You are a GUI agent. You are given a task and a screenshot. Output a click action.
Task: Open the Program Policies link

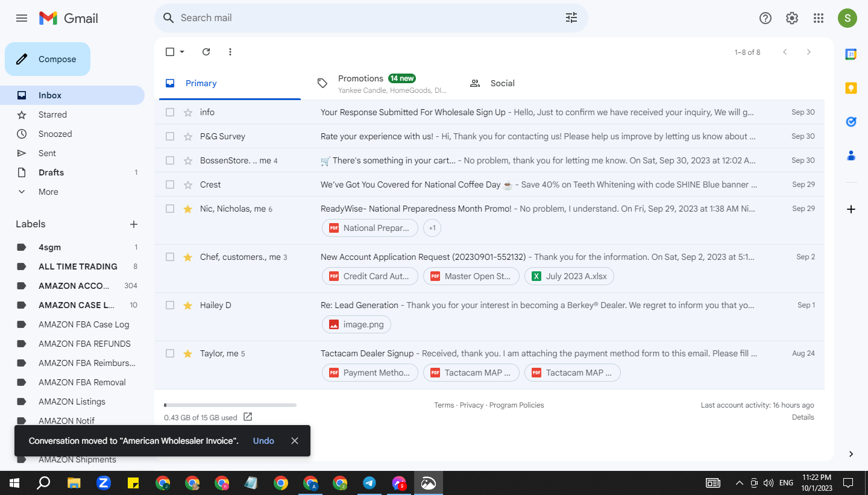click(x=517, y=405)
